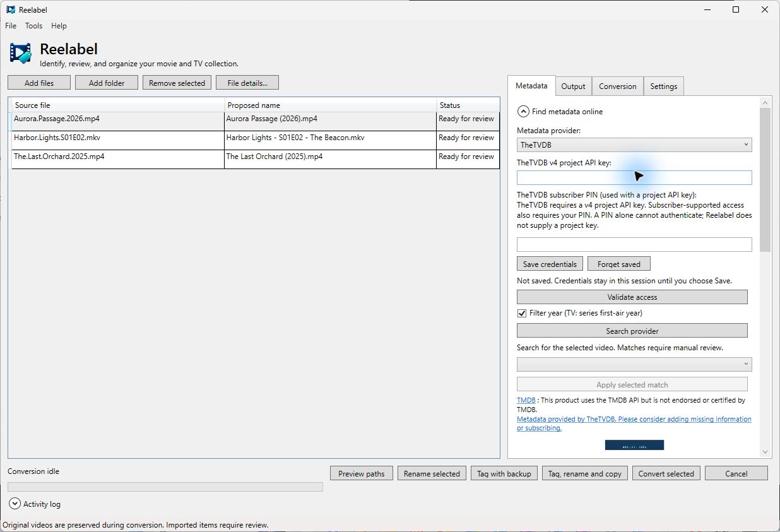Sort by the Proposed name column header
Image resolution: width=780 pixels, height=532 pixels.
point(331,105)
